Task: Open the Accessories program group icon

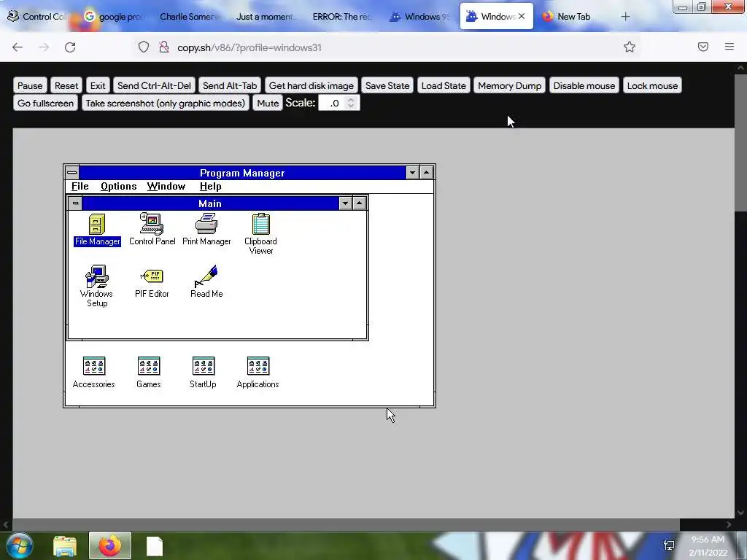Action: click(x=94, y=373)
